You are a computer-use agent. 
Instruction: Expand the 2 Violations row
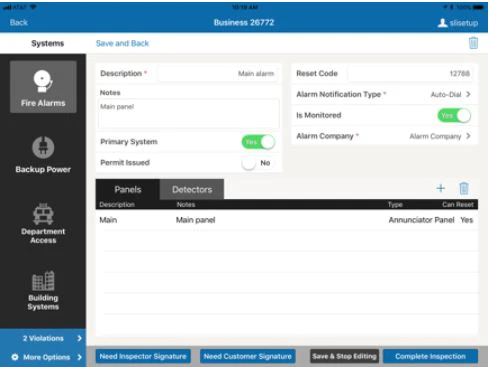[x=43, y=338]
